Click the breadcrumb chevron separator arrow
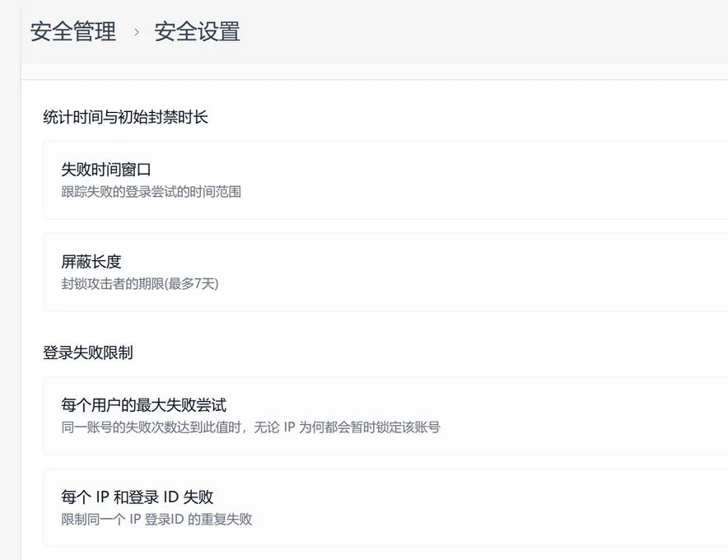Screen dimensions: 728x560 pos(137,32)
